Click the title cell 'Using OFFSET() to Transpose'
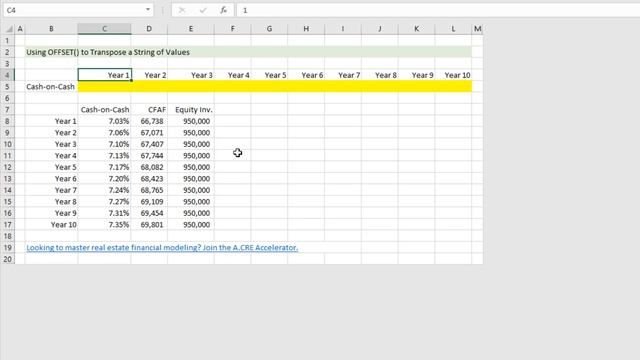640x360 pixels. click(108, 52)
